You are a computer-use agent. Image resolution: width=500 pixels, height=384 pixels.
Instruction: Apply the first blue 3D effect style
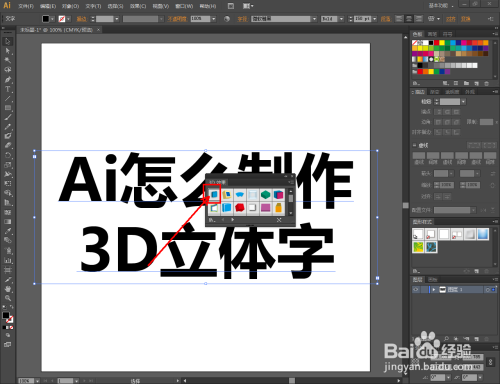pos(214,194)
